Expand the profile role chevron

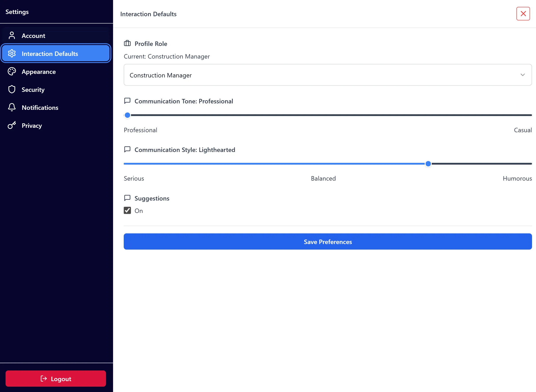point(522,75)
